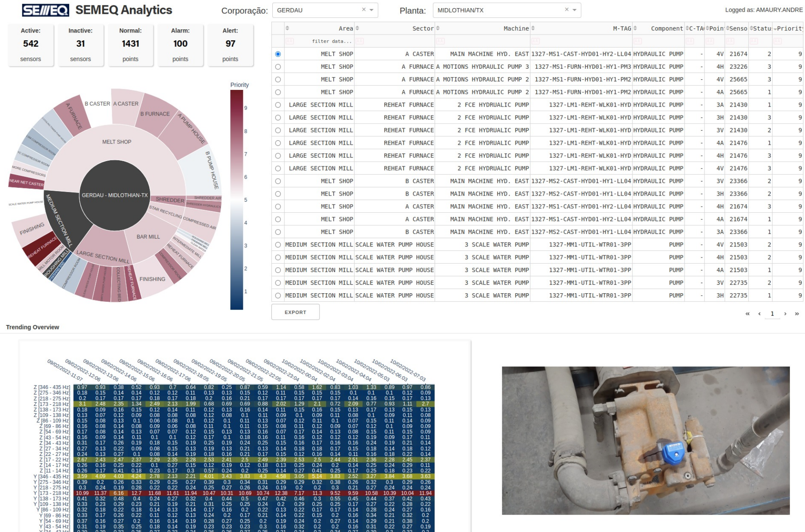
Task: Click the Alert 97 points card
Action: click(230, 45)
